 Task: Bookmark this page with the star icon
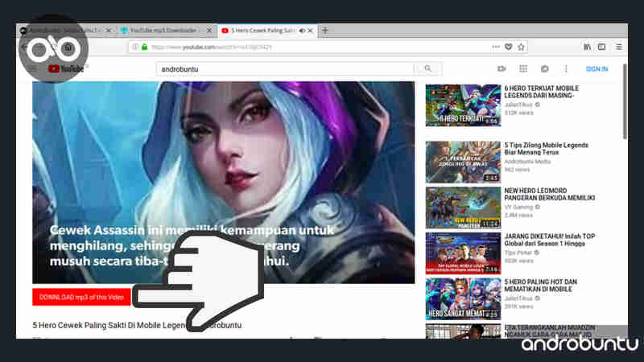click(521, 47)
